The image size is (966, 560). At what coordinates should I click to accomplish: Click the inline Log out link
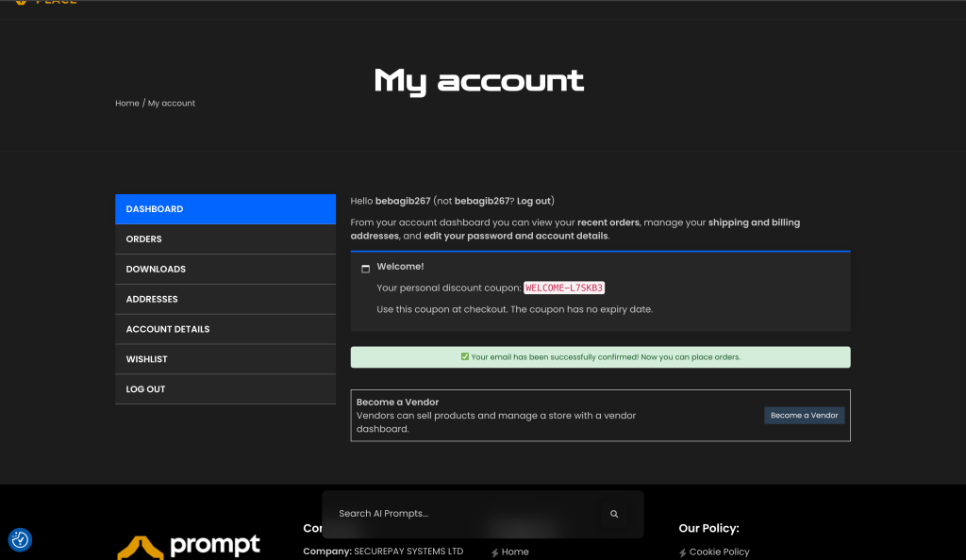pos(534,201)
